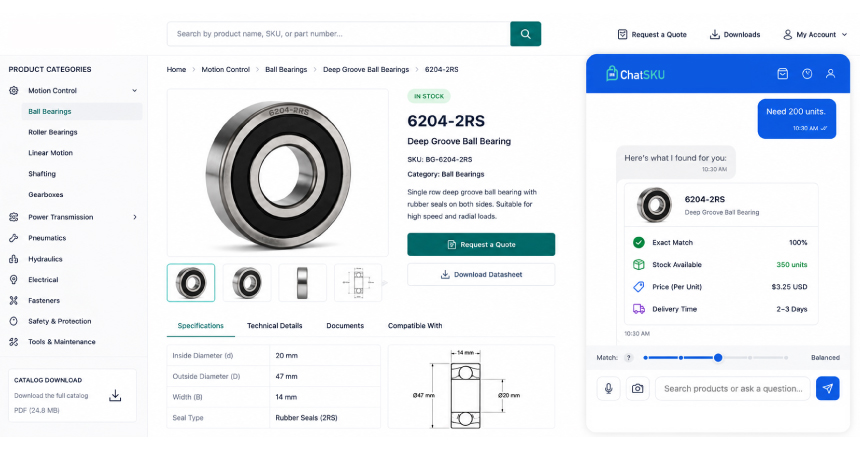Image resolution: width=860 pixels, height=452 pixels.
Task: Switch to the Specifications tab
Action: click(201, 326)
